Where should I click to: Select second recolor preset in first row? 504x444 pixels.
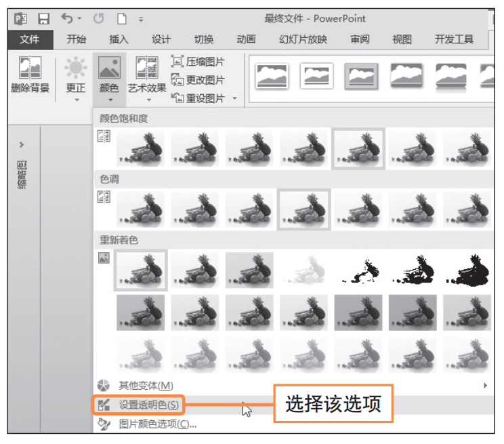point(195,270)
